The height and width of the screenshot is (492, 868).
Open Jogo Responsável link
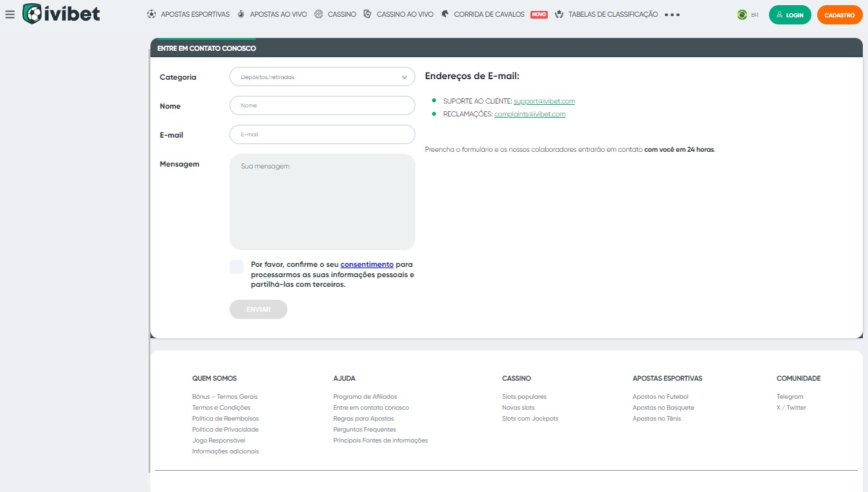[x=219, y=441]
